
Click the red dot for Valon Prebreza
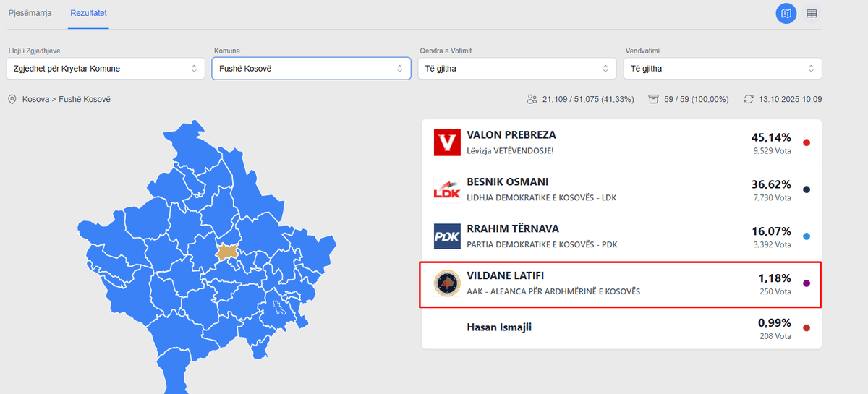pyautogui.click(x=807, y=142)
